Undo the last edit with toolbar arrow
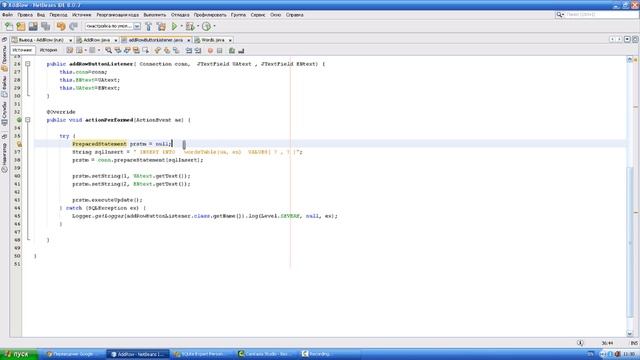This screenshot has height=360, width=640. pos(61,27)
